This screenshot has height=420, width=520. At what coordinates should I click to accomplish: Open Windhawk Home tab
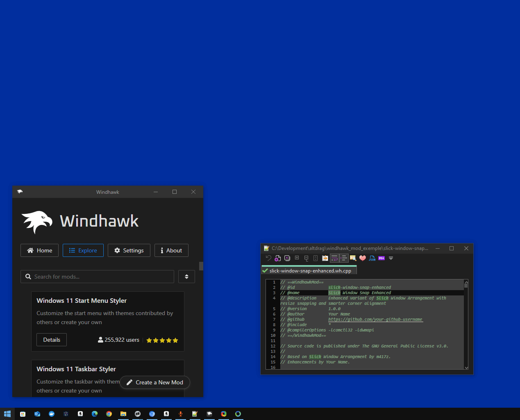(39, 250)
